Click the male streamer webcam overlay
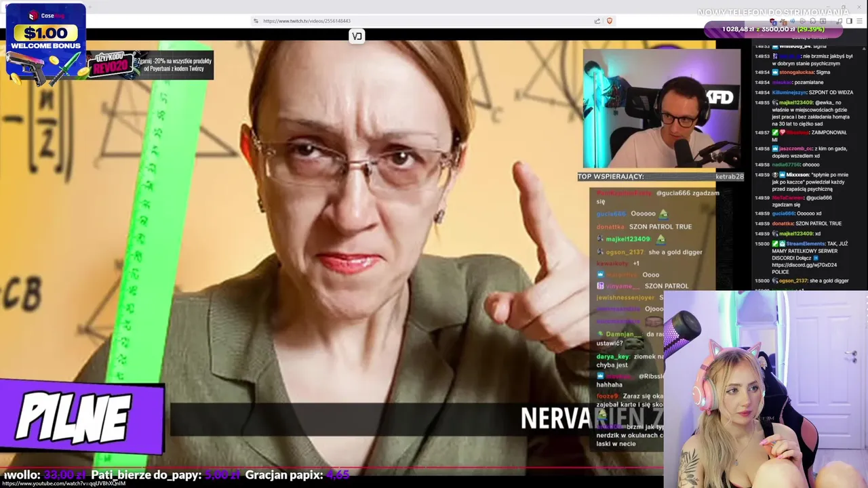This screenshot has width=868, height=488. pyautogui.click(x=661, y=108)
